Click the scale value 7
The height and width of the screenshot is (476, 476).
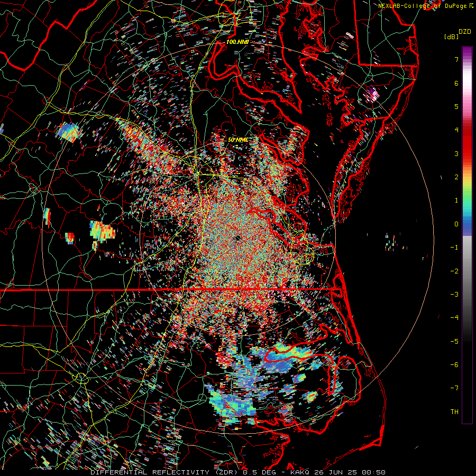click(x=456, y=59)
